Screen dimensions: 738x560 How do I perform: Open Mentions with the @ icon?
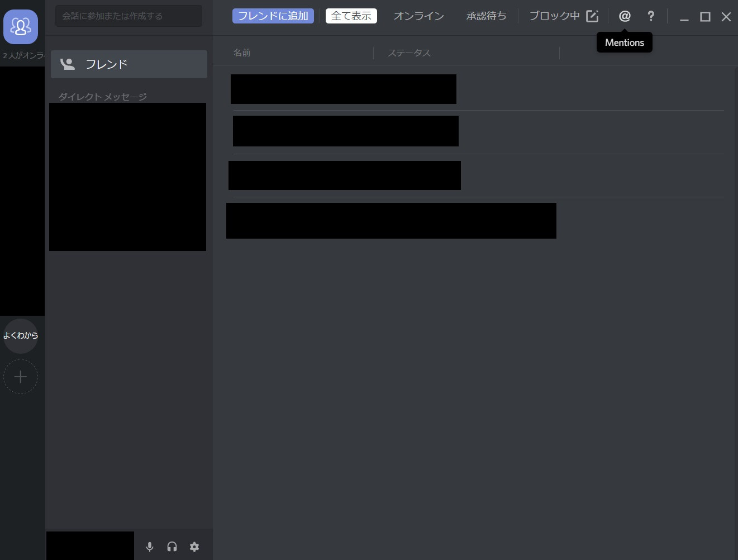click(624, 16)
